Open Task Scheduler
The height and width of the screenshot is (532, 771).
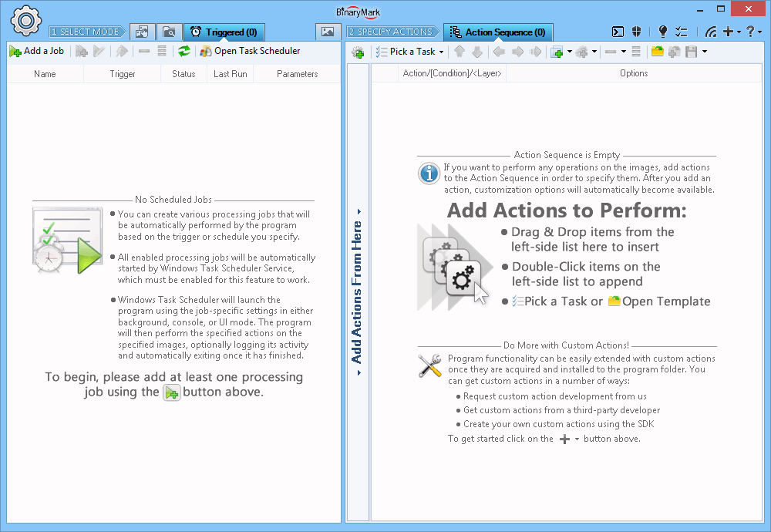point(250,51)
